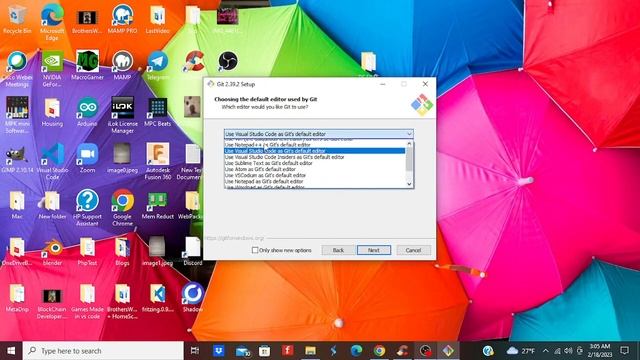
Task: Select the GIMP 2.10.14 desktop shortcut
Action: pyautogui.click(x=17, y=159)
